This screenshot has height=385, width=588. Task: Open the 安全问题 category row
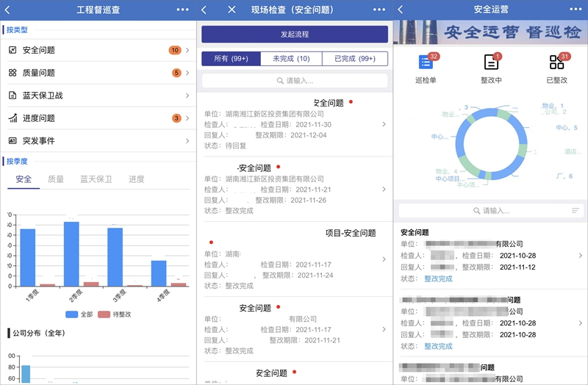point(98,50)
